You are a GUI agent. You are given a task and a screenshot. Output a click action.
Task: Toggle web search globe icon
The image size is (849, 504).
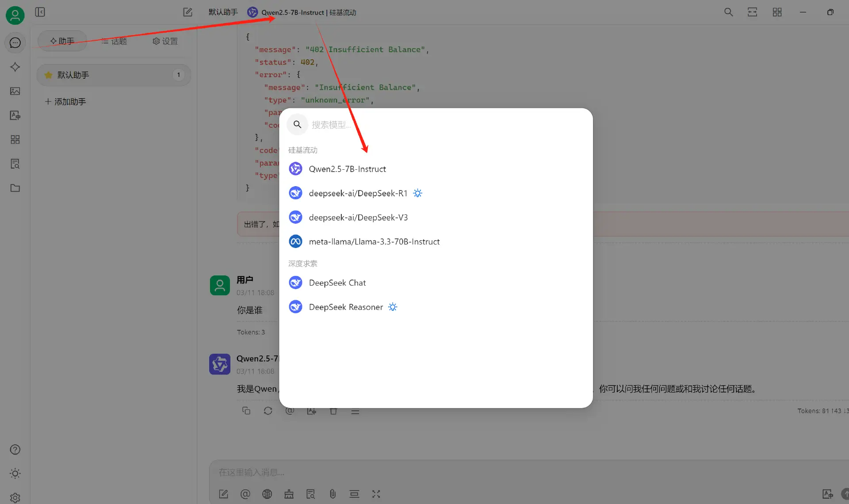click(267, 494)
